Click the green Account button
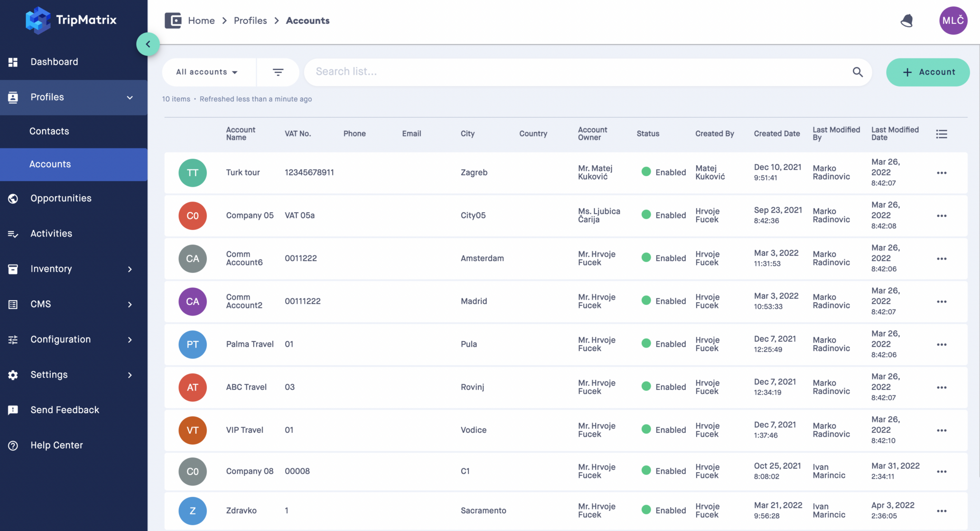 pos(927,72)
